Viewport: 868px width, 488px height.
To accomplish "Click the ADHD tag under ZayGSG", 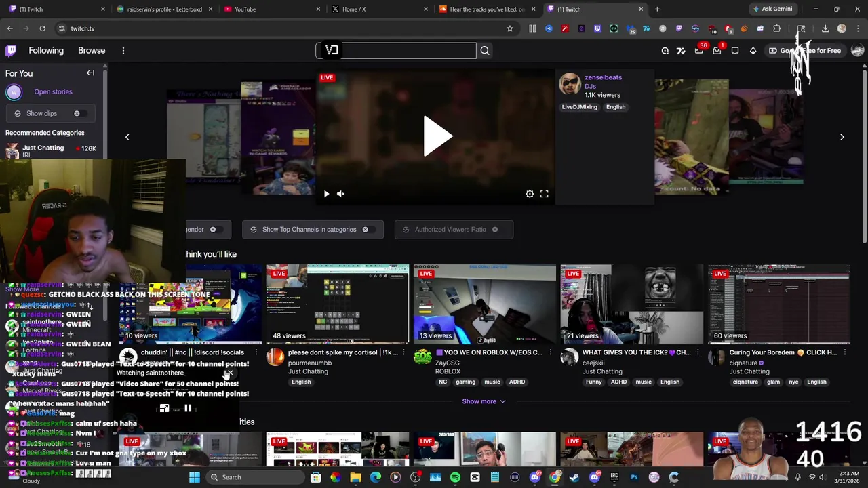I will pos(517,382).
